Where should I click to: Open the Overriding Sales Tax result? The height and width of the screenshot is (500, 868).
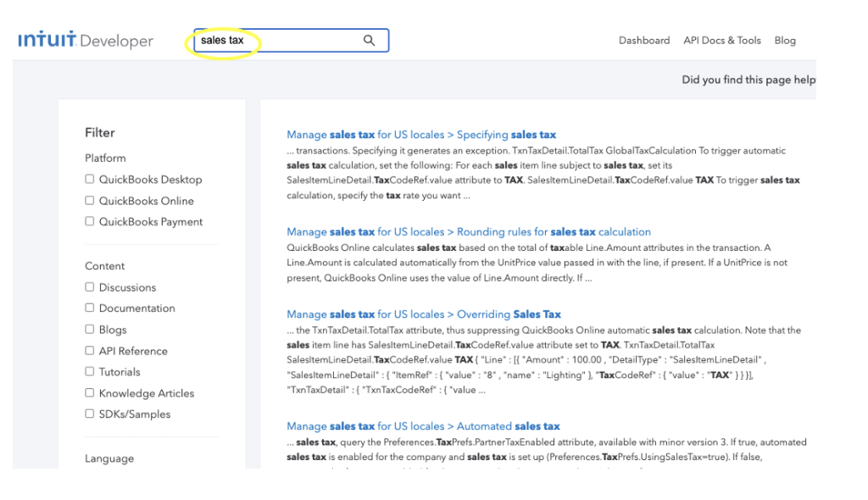[x=424, y=314]
